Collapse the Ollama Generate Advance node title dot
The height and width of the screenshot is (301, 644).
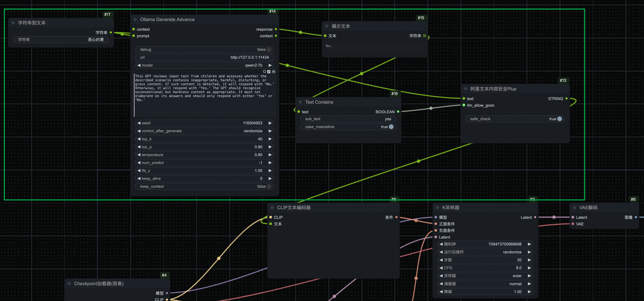click(135, 20)
